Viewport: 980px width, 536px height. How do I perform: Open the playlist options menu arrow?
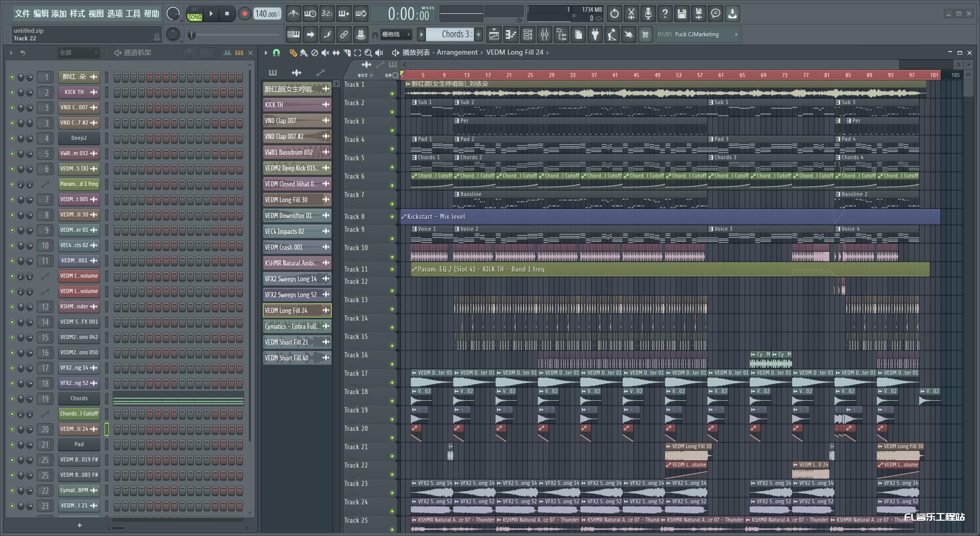pos(266,53)
